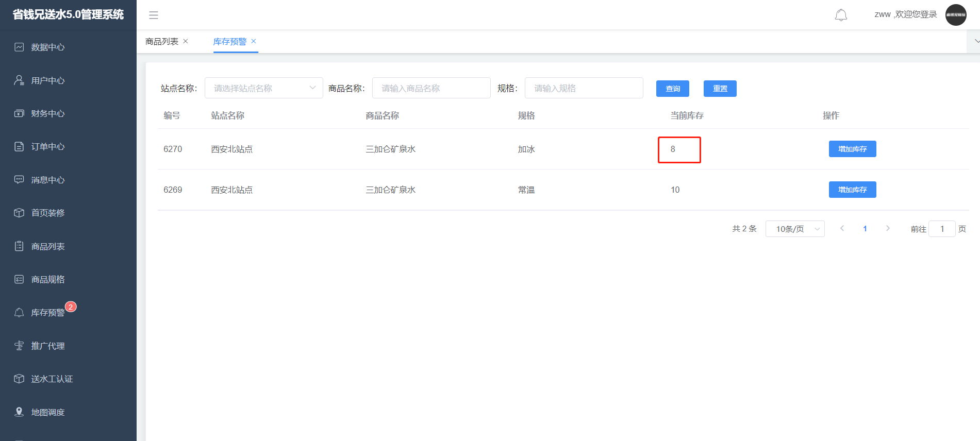This screenshot has height=441, width=980.
Task: Click the hamburger menu collapse icon
Action: 153,15
